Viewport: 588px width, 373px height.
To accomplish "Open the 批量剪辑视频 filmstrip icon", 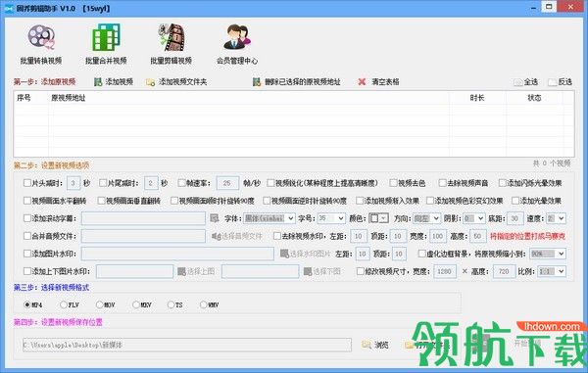I will tap(171, 37).
